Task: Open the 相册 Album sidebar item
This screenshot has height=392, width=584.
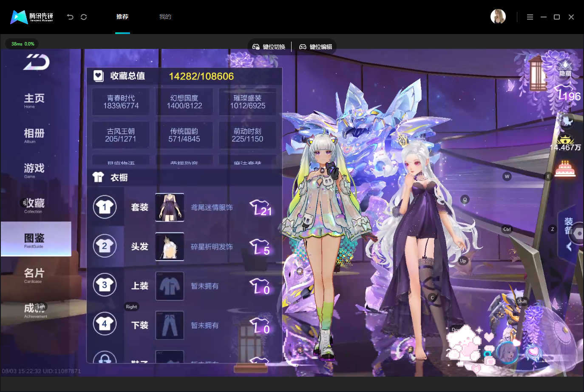Action: tap(34, 136)
